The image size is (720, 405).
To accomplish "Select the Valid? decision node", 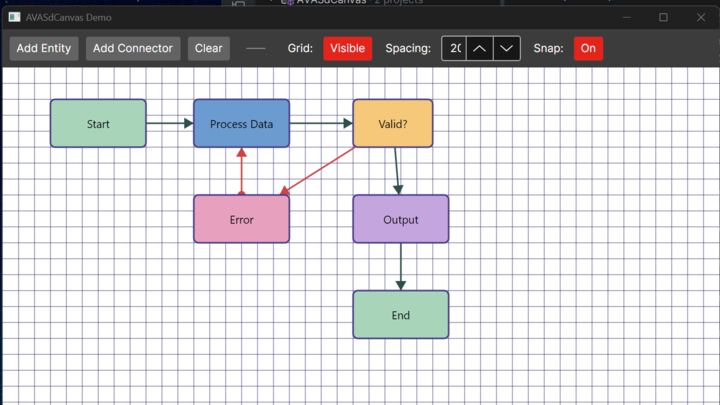I will 393,124.
